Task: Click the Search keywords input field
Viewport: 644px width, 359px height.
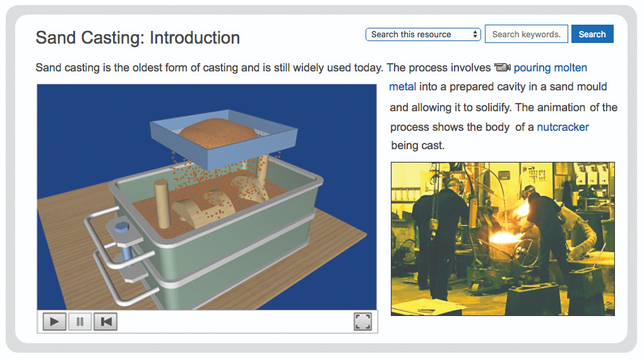Action: tap(527, 34)
